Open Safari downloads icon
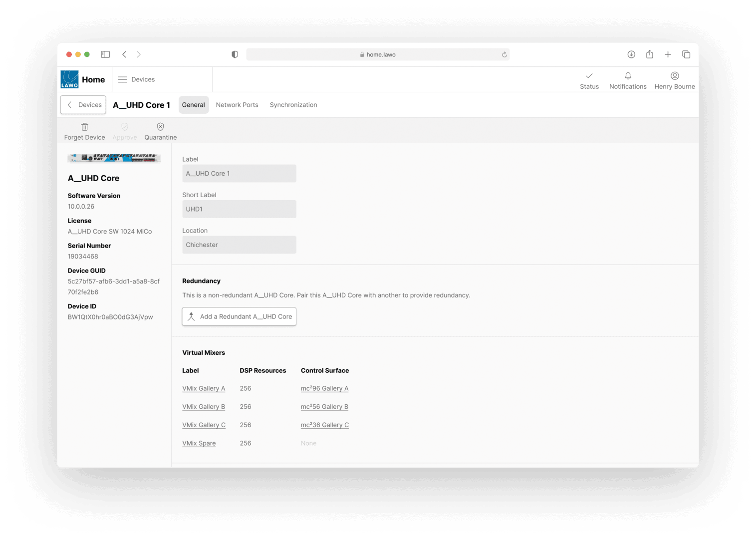The width and height of the screenshot is (756, 539). [631, 54]
